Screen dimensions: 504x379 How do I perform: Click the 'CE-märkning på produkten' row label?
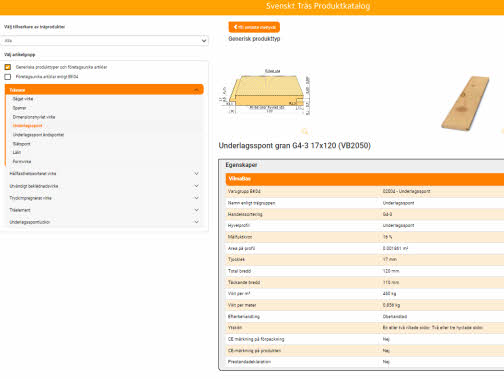254,351
